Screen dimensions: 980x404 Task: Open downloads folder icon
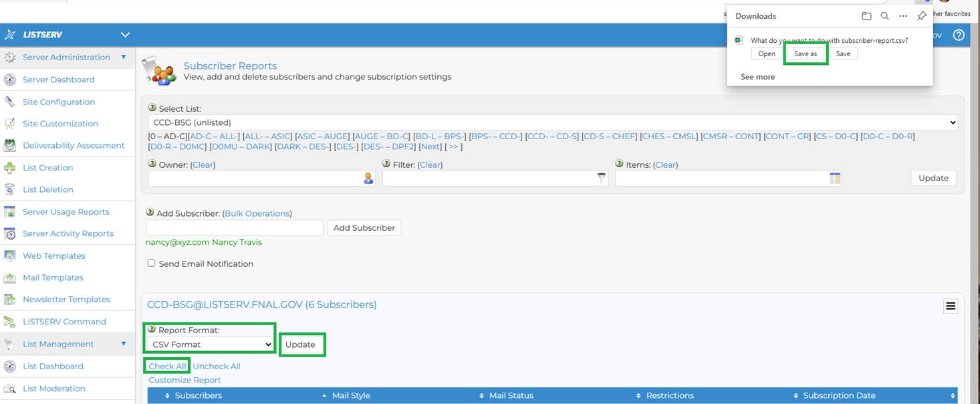(866, 16)
